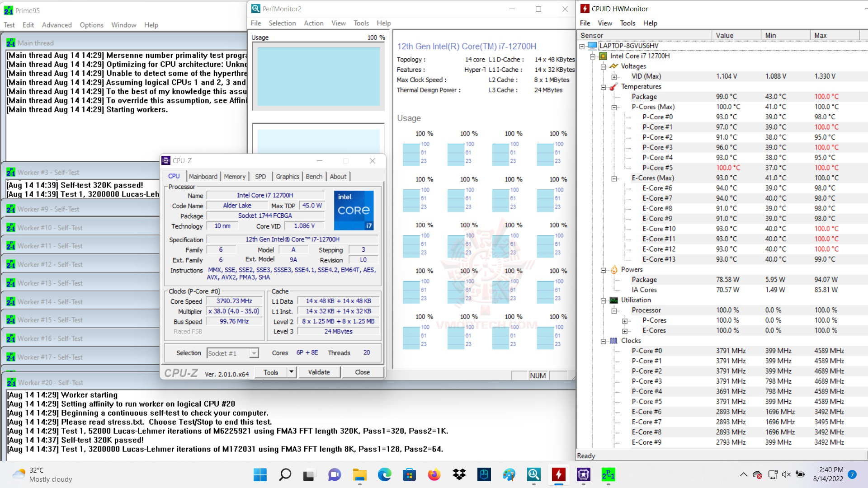Screen dimensions: 868x488
Task: Open the Tools dropdown arrow in CPU-Z
Action: click(x=292, y=372)
